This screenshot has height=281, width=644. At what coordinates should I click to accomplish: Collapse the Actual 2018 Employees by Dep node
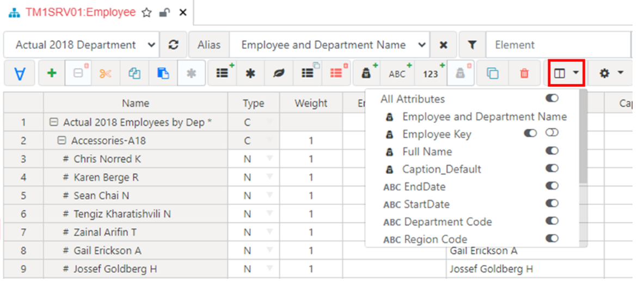click(x=53, y=122)
